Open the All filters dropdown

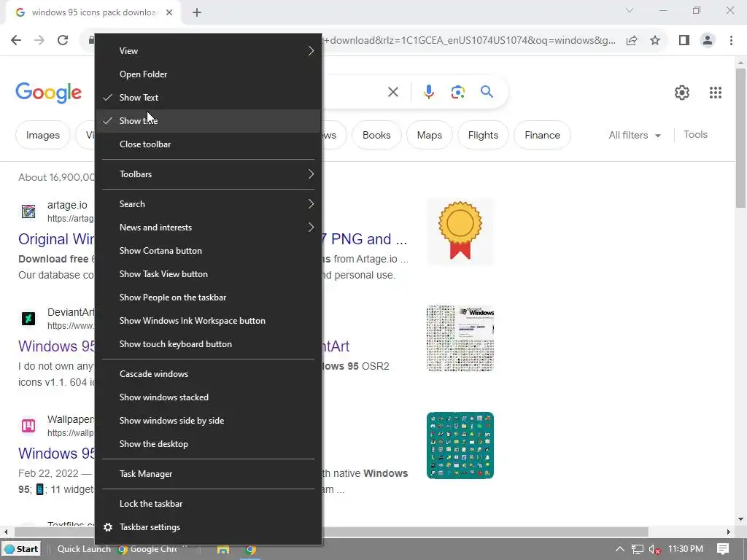click(x=635, y=135)
